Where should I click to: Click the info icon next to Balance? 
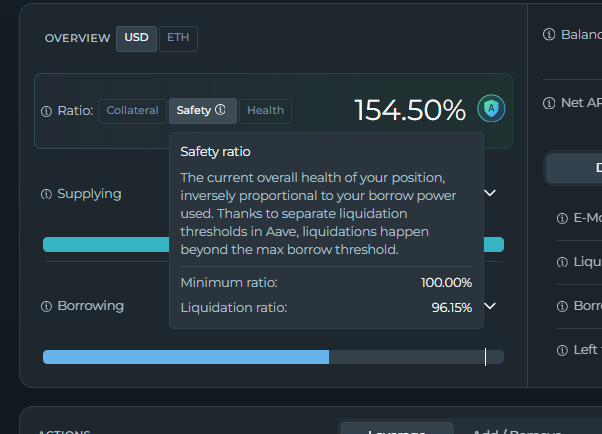[x=548, y=35]
